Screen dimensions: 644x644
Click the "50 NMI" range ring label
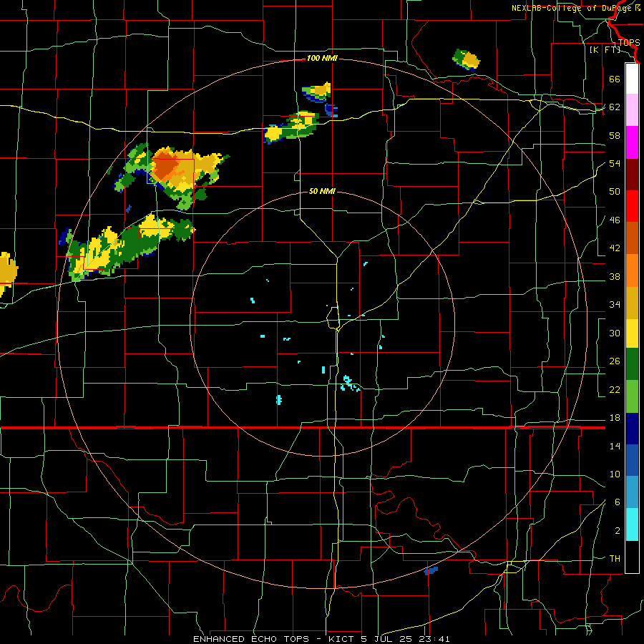click(x=322, y=191)
